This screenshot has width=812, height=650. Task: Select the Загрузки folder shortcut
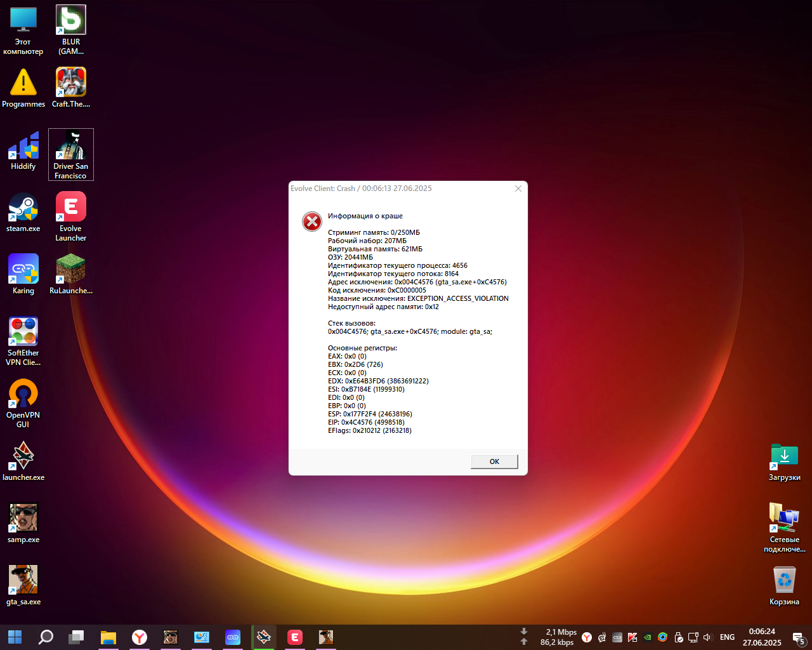[x=785, y=463]
